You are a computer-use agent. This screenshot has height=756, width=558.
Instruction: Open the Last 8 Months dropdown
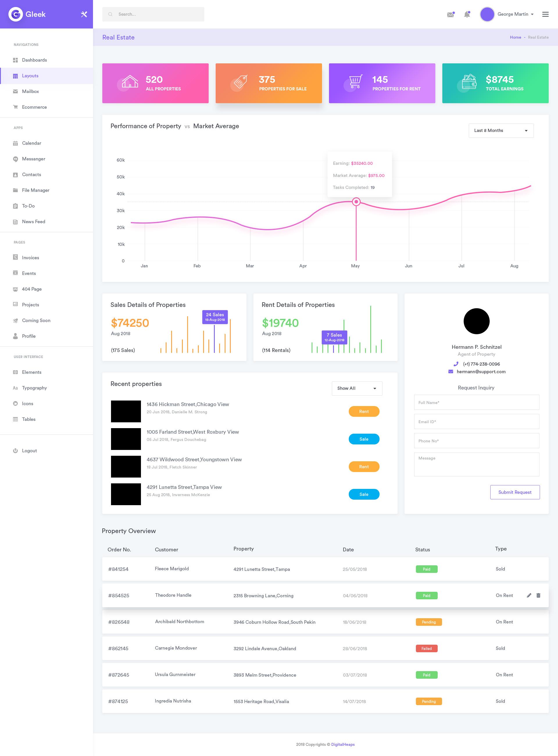click(501, 131)
